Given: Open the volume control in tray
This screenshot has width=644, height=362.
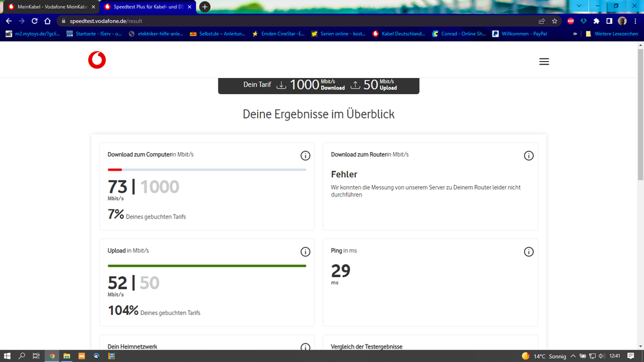Looking at the screenshot, I should point(601,356).
